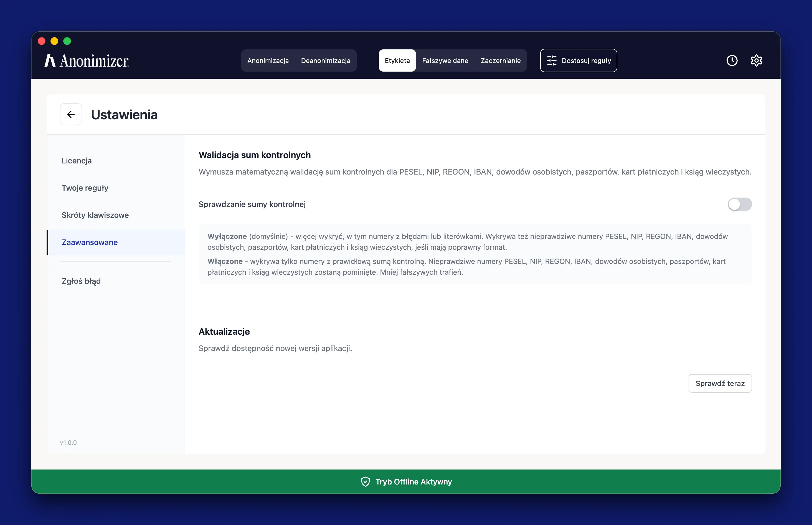Select the Zaczernianie method tab

(x=500, y=60)
